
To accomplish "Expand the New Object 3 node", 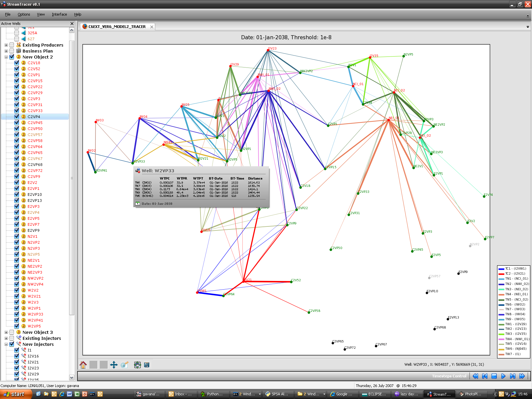I will click(6, 332).
